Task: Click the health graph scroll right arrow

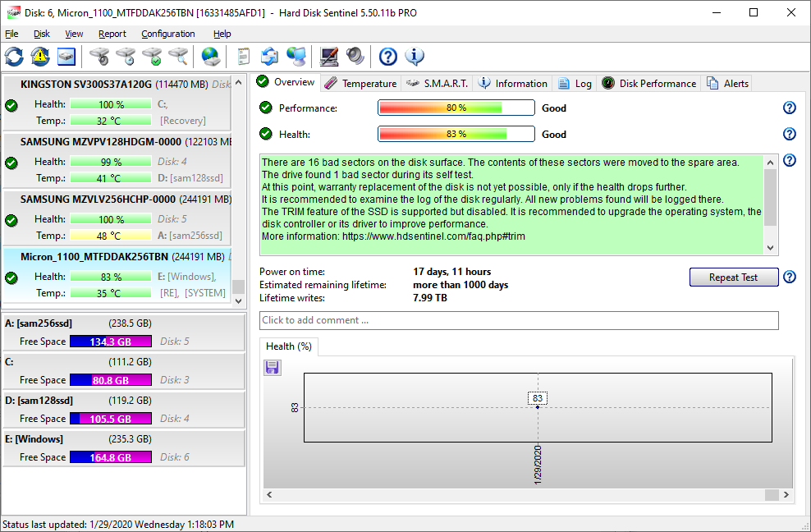Action: (786, 495)
